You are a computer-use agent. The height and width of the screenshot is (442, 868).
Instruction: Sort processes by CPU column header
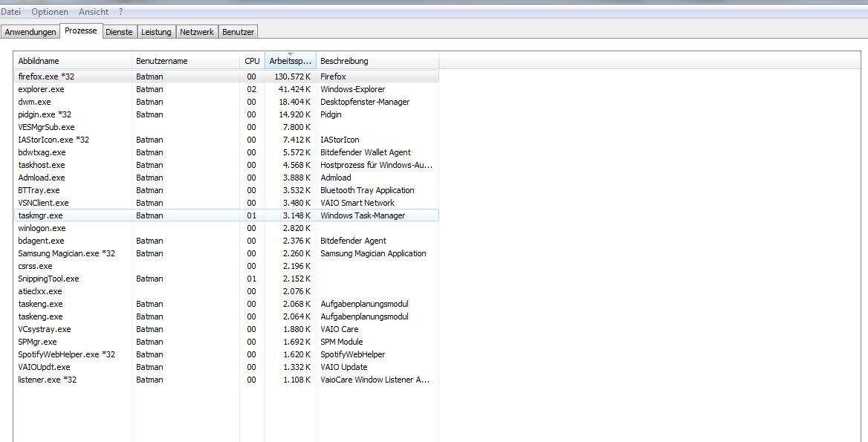252,61
